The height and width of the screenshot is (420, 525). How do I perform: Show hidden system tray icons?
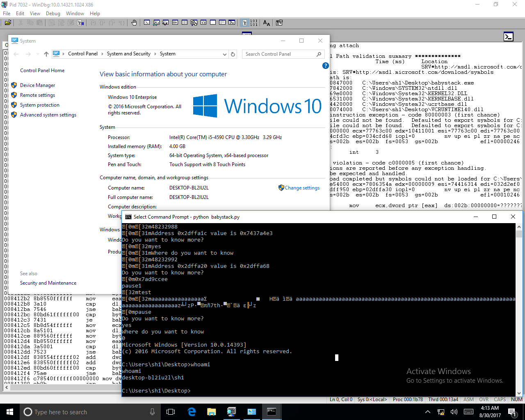click(x=427, y=412)
